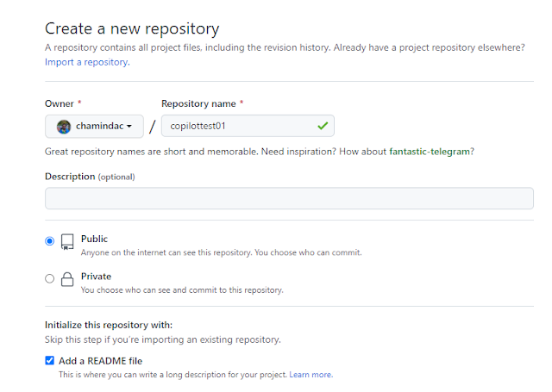Click the Description (optional) field label
The image size is (552, 392).
pos(90,177)
